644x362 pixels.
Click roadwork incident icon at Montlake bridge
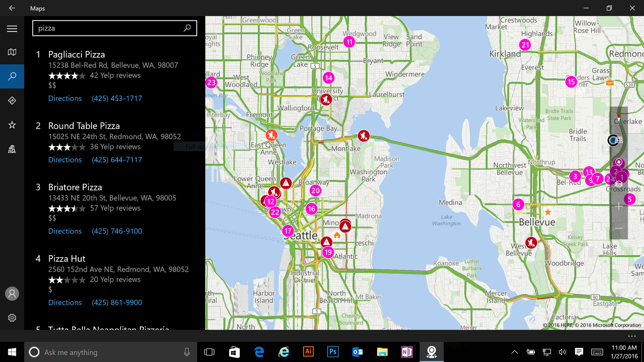point(363,136)
